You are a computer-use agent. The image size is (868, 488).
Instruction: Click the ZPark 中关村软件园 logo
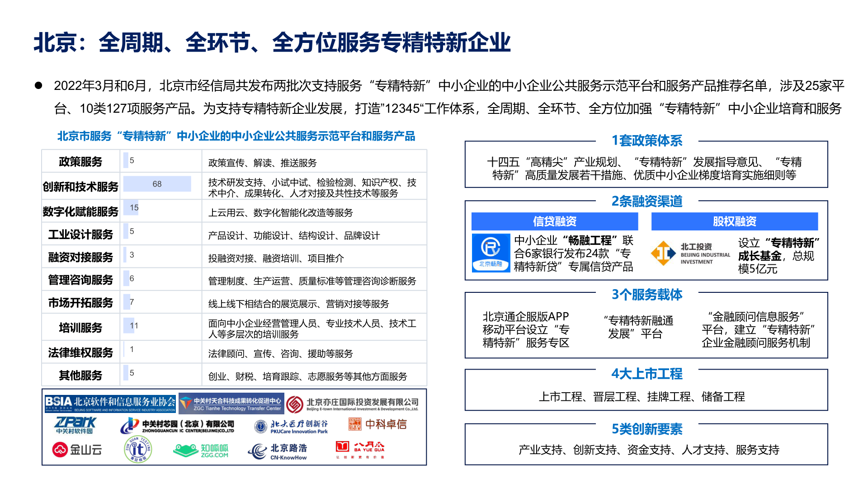click(75, 425)
